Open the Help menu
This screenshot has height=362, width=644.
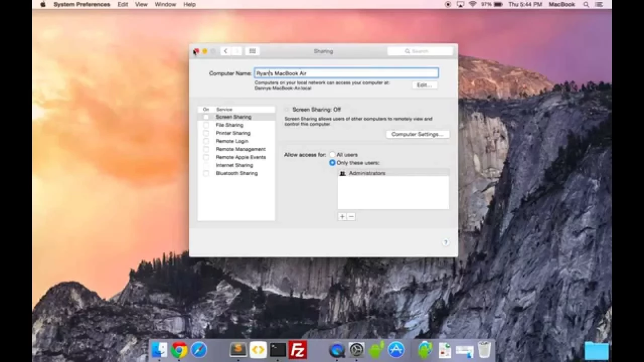pyautogui.click(x=190, y=5)
